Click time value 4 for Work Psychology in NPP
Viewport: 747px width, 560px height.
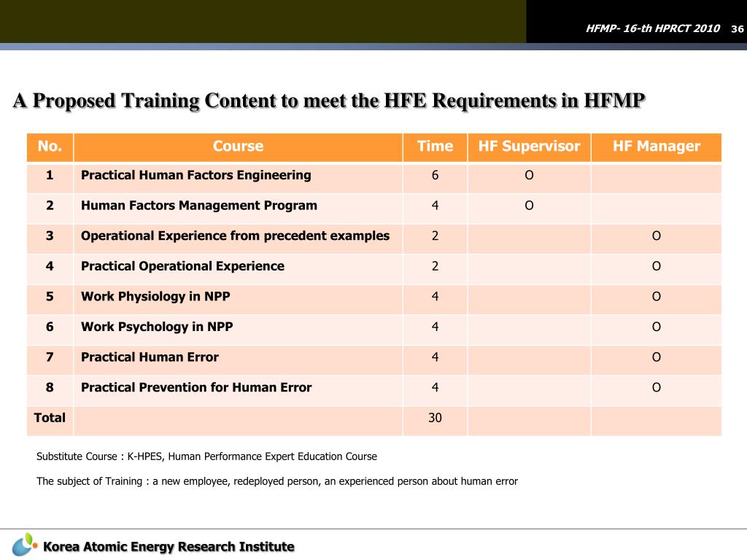pyautogui.click(x=435, y=327)
